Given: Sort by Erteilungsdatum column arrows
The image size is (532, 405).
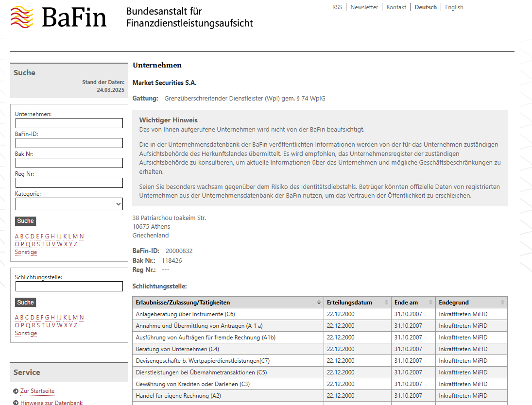Looking at the screenshot, I should 386,302.
